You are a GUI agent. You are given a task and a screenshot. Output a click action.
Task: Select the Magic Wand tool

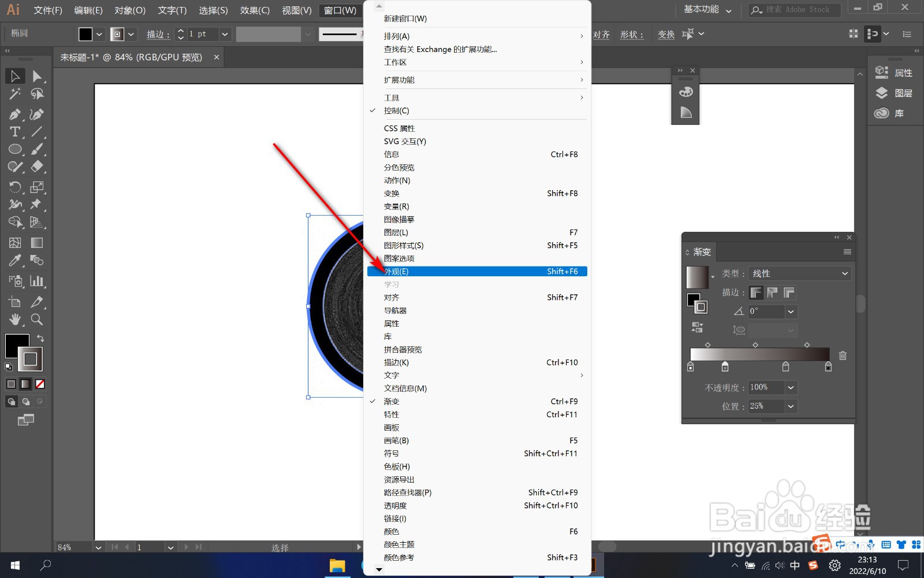pos(15,94)
